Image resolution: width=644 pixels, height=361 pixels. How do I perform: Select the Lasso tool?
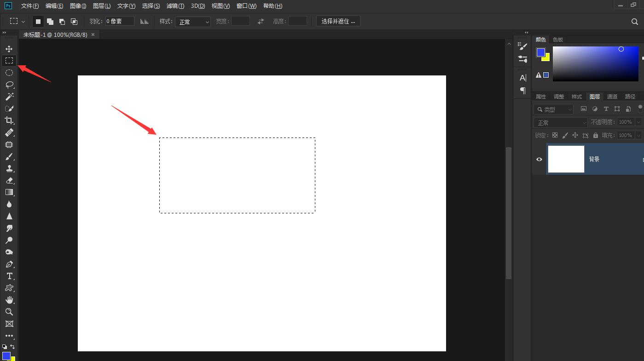coord(9,85)
